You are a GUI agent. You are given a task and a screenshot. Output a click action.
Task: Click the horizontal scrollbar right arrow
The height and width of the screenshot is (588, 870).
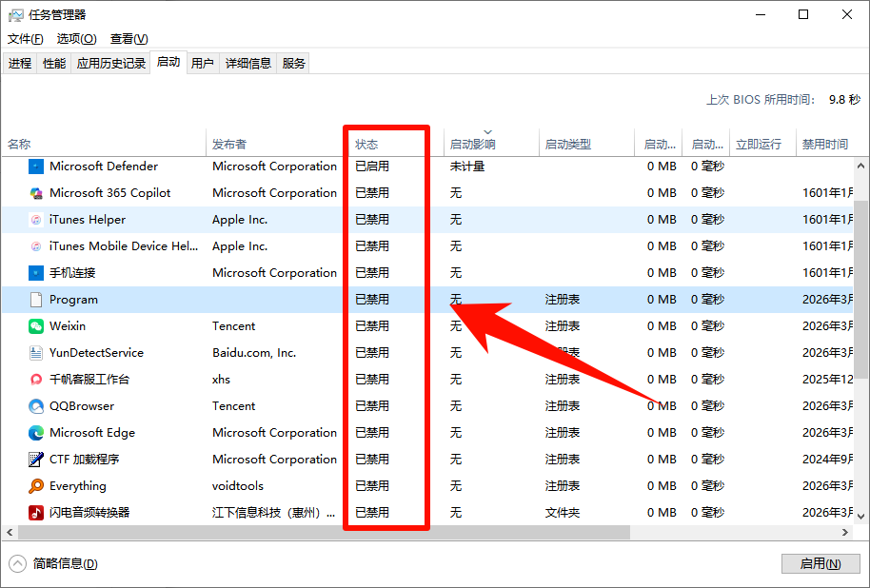point(845,532)
